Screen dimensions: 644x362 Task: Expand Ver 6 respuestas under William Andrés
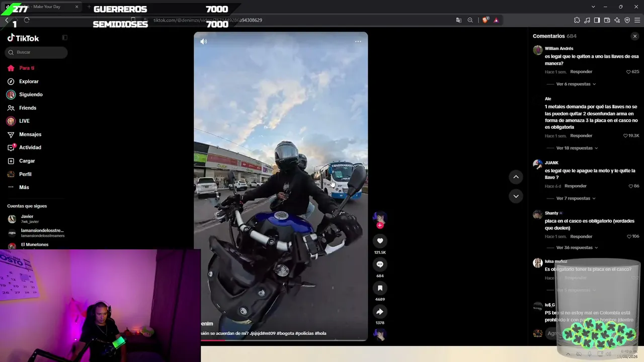click(x=576, y=84)
